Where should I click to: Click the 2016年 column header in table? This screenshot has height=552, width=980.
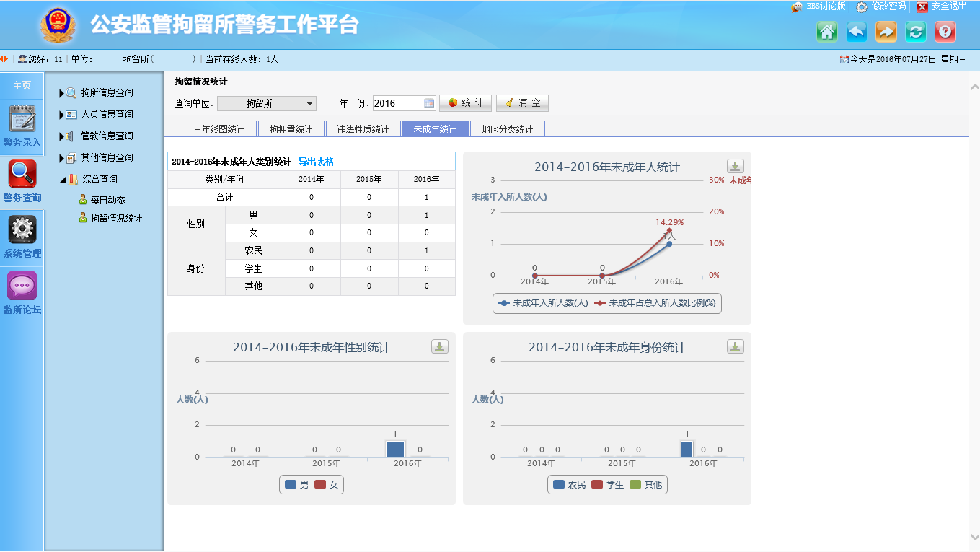(427, 180)
